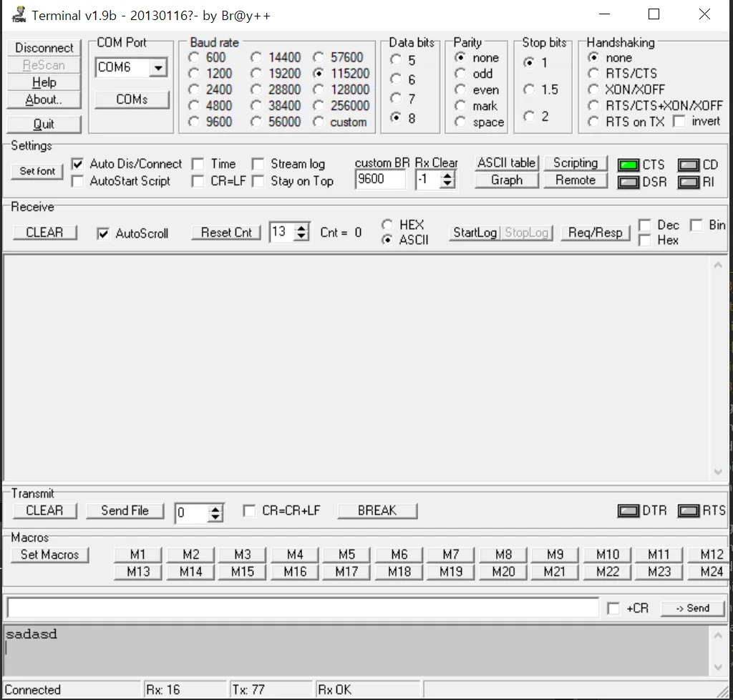Click the Terminal app icon in title bar

tap(19, 15)
